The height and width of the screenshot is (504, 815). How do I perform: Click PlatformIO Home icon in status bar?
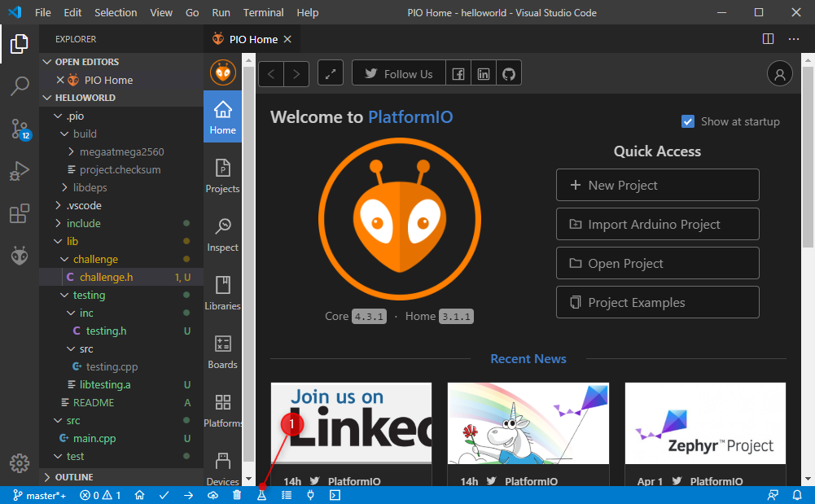coord(139,495)
